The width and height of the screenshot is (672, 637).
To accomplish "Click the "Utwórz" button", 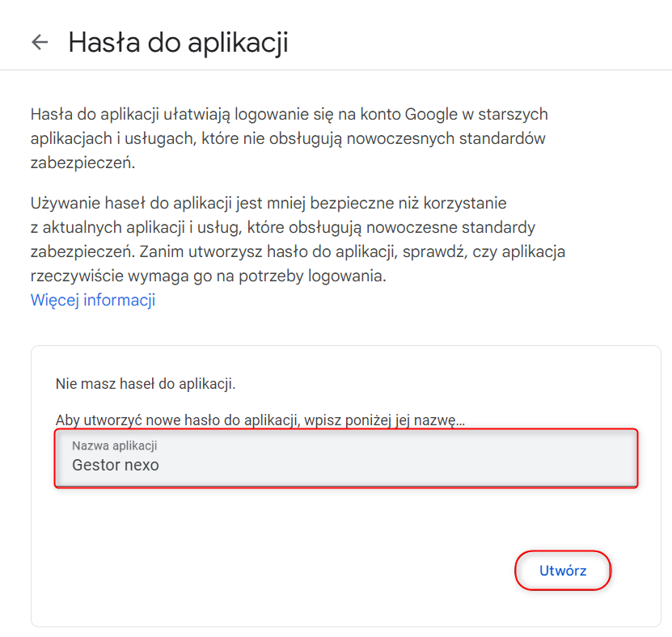I will tap(563, 571).
